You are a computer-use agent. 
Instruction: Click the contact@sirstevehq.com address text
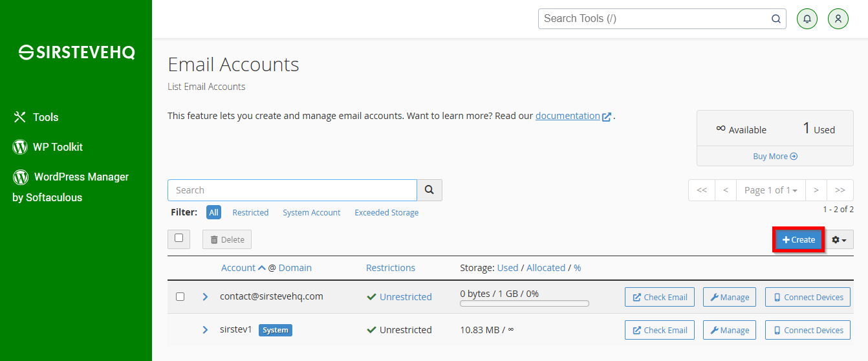272,296
